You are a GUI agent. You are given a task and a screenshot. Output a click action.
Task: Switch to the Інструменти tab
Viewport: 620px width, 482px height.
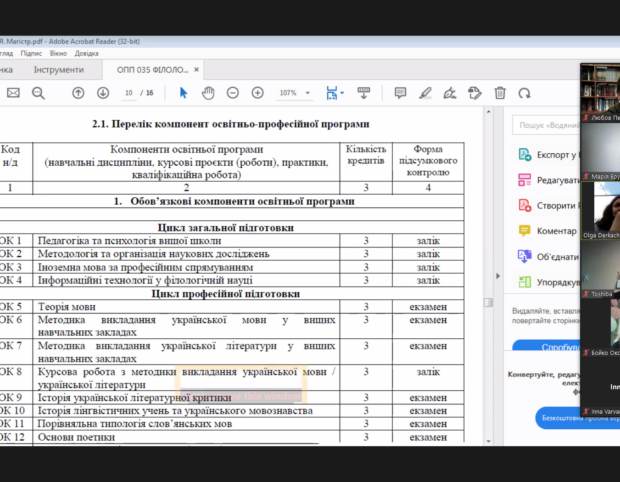(59, 70)
